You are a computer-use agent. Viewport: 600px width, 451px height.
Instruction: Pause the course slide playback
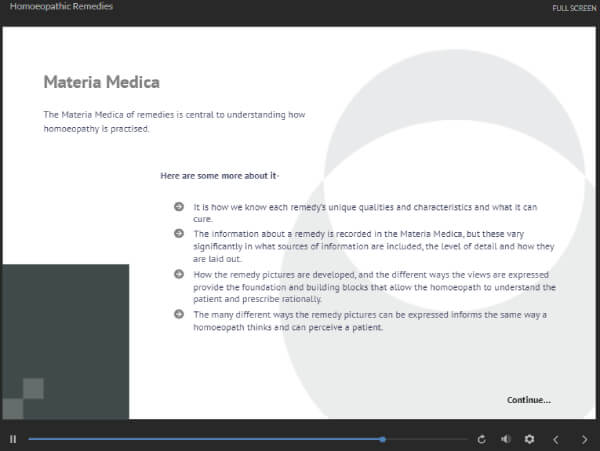tap(13, 439)
